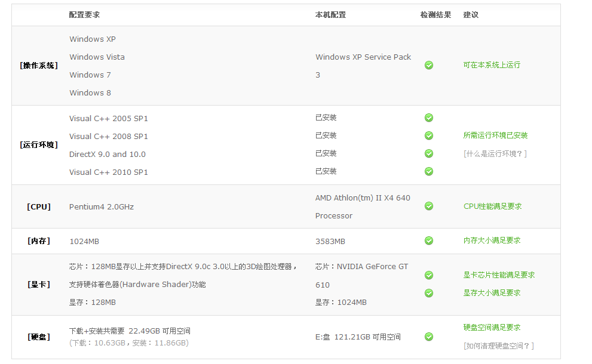This screenshot has width=592, height=364.
Task: Click the green check icon for operating system
Action: pyautogui.click(x=429, y=65)
